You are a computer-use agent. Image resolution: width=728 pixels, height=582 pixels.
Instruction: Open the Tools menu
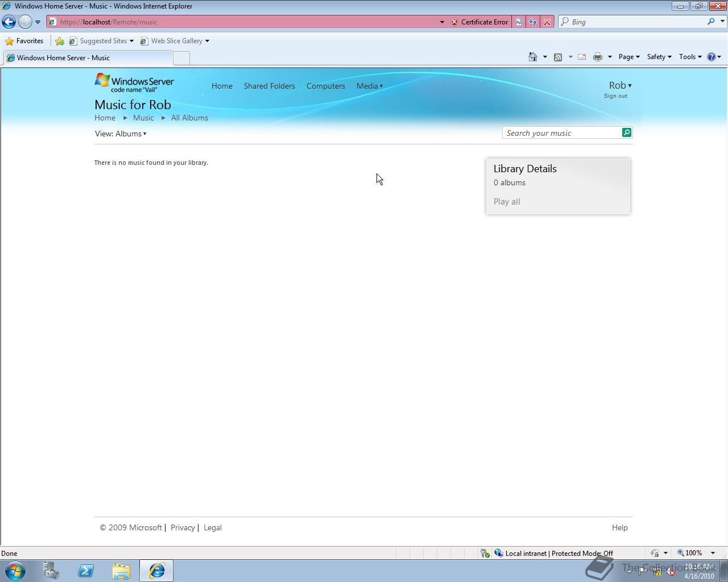point(690,57)
